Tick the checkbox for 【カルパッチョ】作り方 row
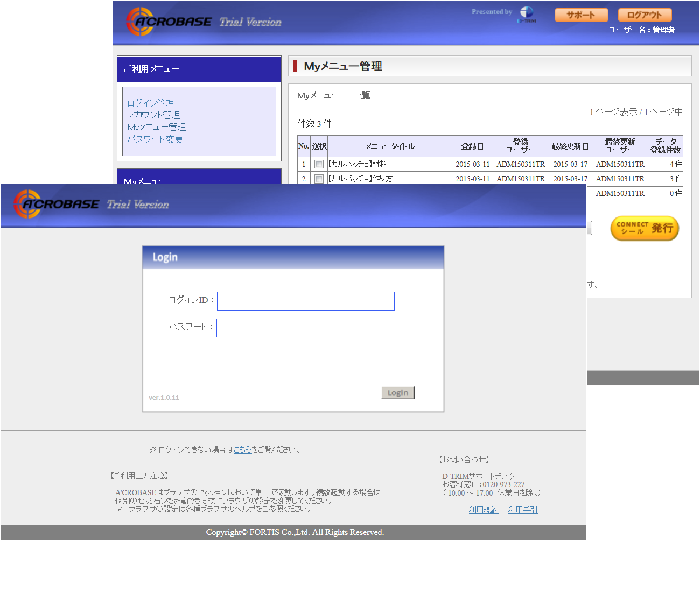Viewport: 700px width, 592px height. [319, 179]
